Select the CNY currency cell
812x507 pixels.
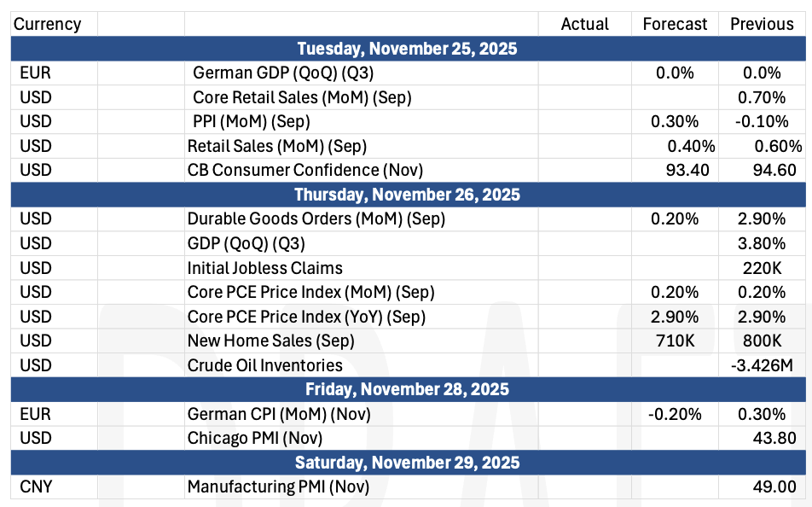[x=36, y=487]
